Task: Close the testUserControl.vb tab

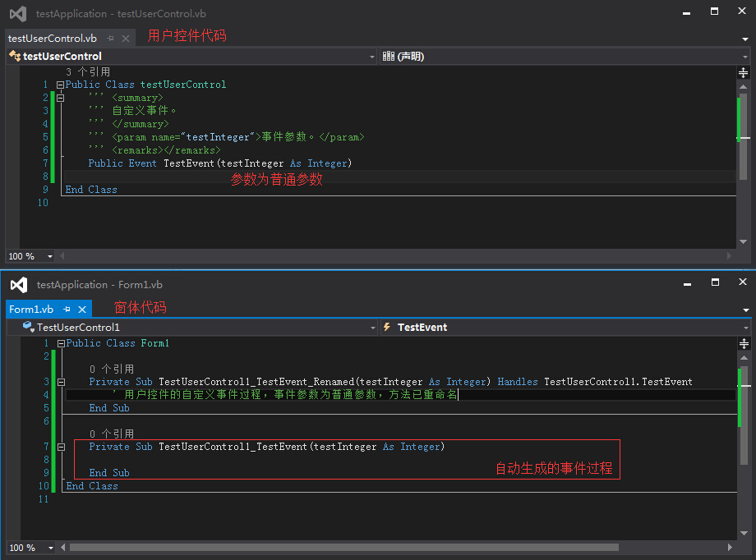Action: 126,39
